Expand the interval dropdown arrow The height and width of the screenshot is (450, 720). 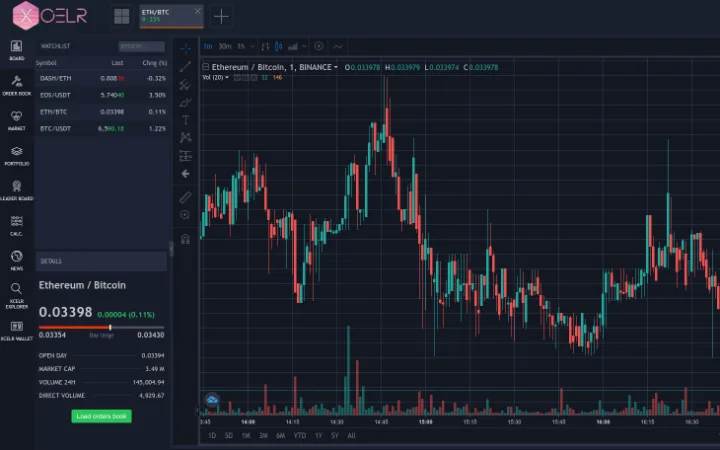252,46
